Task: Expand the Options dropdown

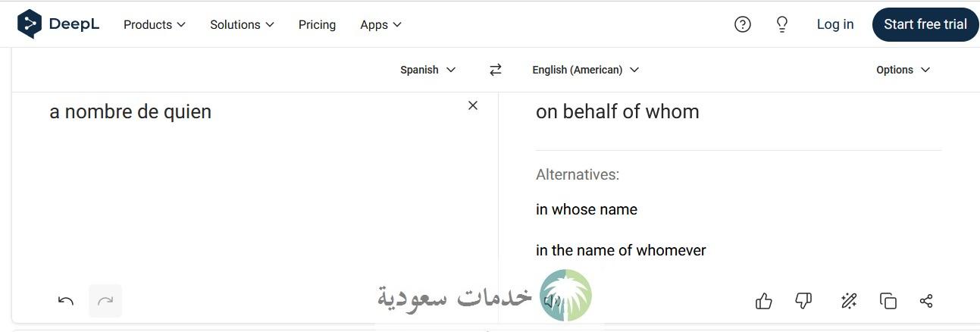Action: pos(903,70)
